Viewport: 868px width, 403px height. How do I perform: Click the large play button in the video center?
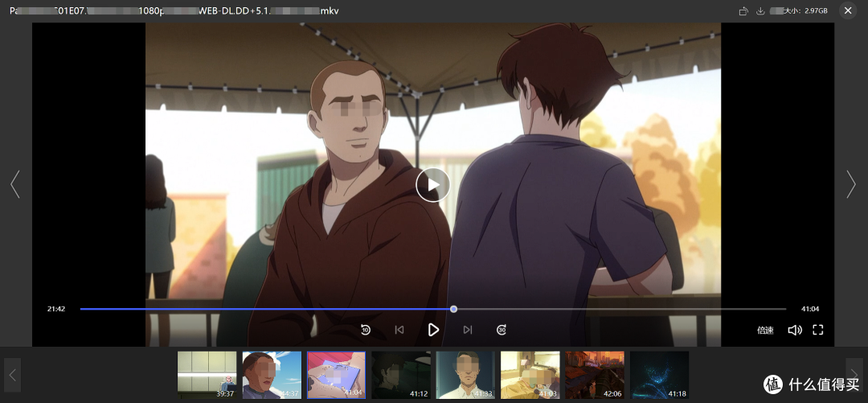[x=433, y=184]
